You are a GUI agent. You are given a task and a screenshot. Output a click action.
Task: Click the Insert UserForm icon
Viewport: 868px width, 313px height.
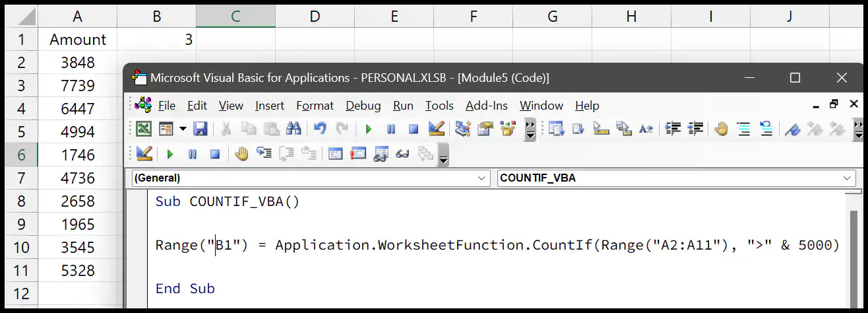pos(166,129)
